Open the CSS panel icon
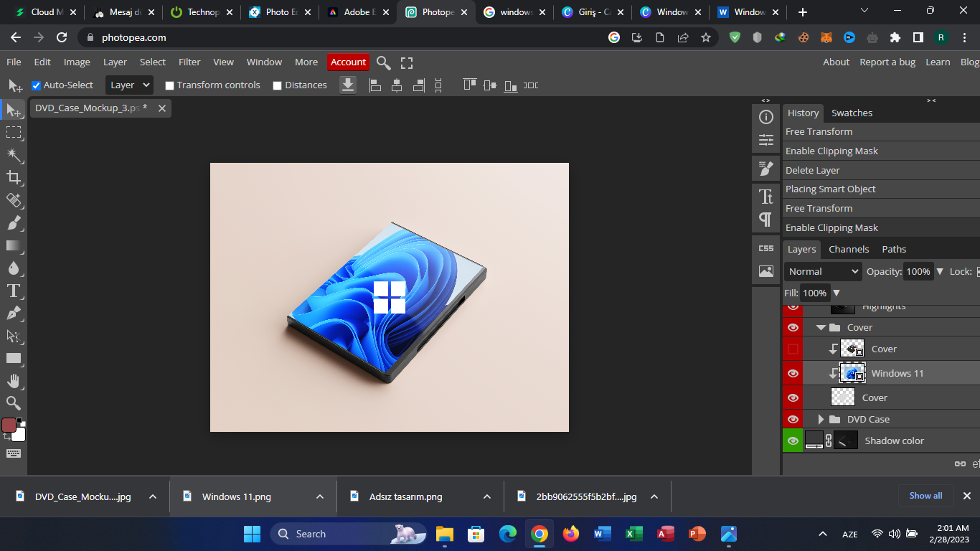The width and height of the screenshot is (980, 551). 766,248
